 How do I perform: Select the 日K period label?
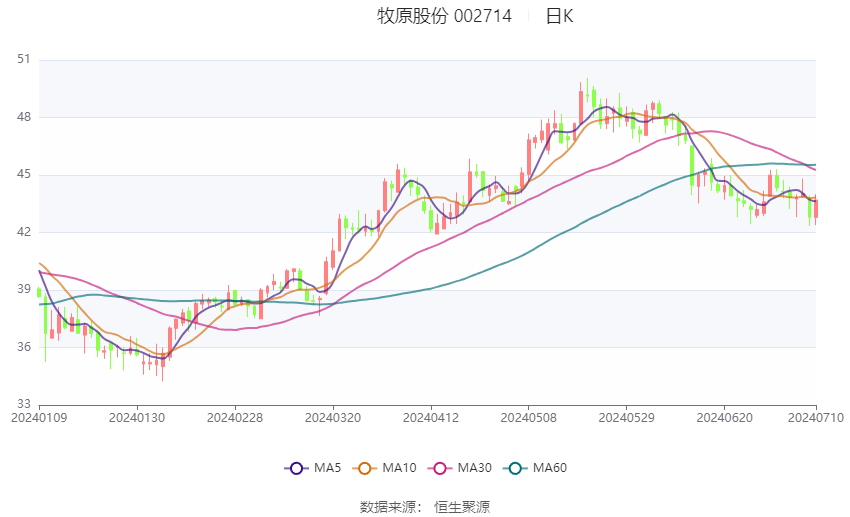(x=559, y=16)
